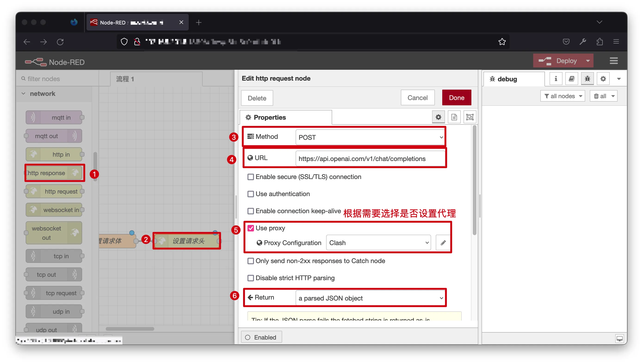Open the sidebar info tab icon

pyautogui.click(x=555, y=79)
